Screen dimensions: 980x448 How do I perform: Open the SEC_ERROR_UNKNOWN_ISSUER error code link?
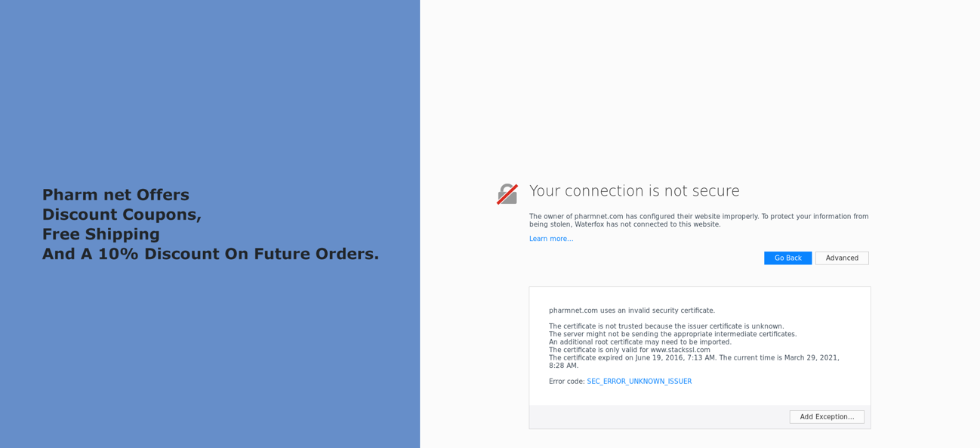[639, 382]
